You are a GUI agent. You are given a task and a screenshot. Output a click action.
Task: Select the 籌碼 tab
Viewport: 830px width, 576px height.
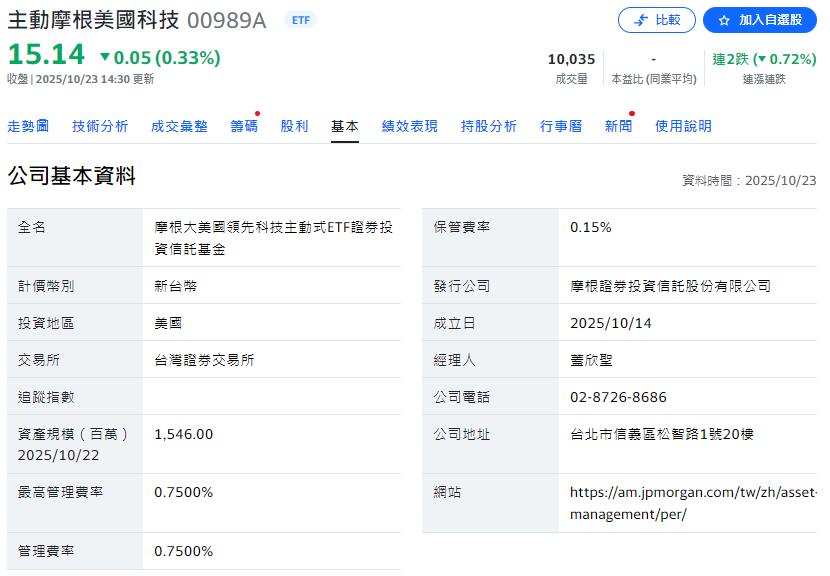(x=244, y=126)
